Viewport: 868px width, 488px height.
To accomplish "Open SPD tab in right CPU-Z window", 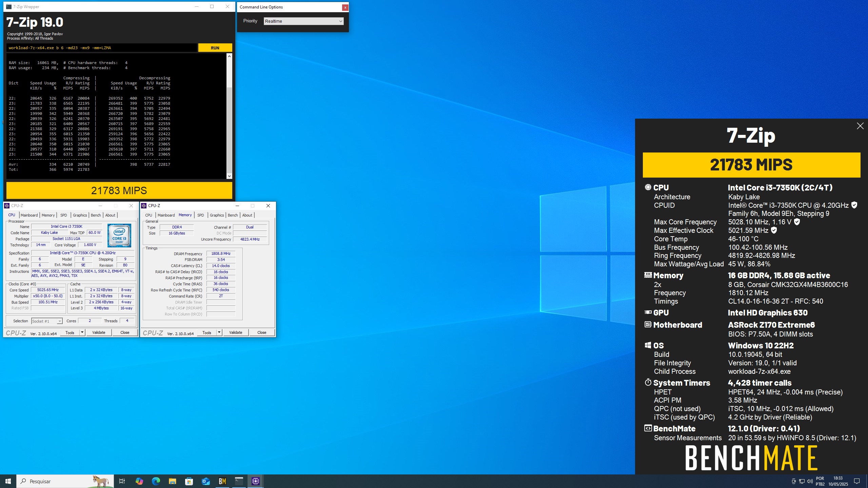I will tap(201, 215).
